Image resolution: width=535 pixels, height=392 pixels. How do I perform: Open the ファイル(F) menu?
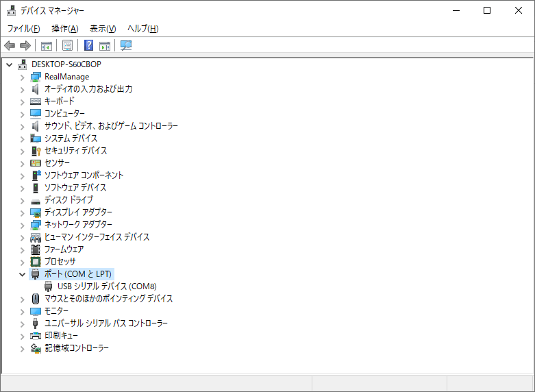click(23, 29)
